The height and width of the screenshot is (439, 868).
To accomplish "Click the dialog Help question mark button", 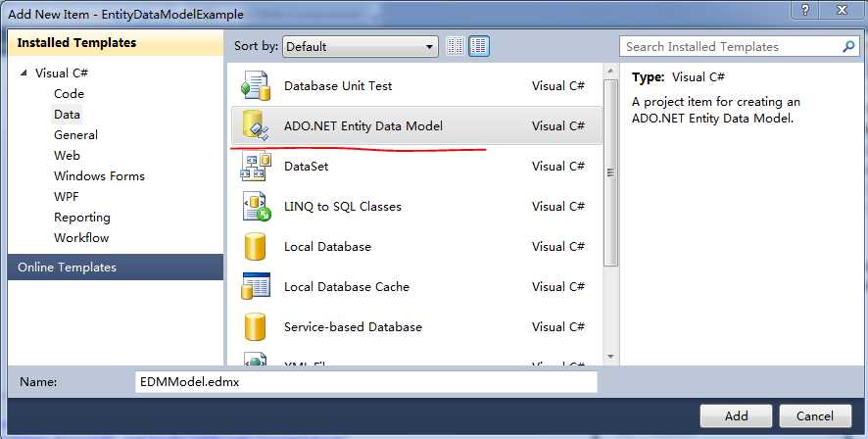I will (806, 10).
